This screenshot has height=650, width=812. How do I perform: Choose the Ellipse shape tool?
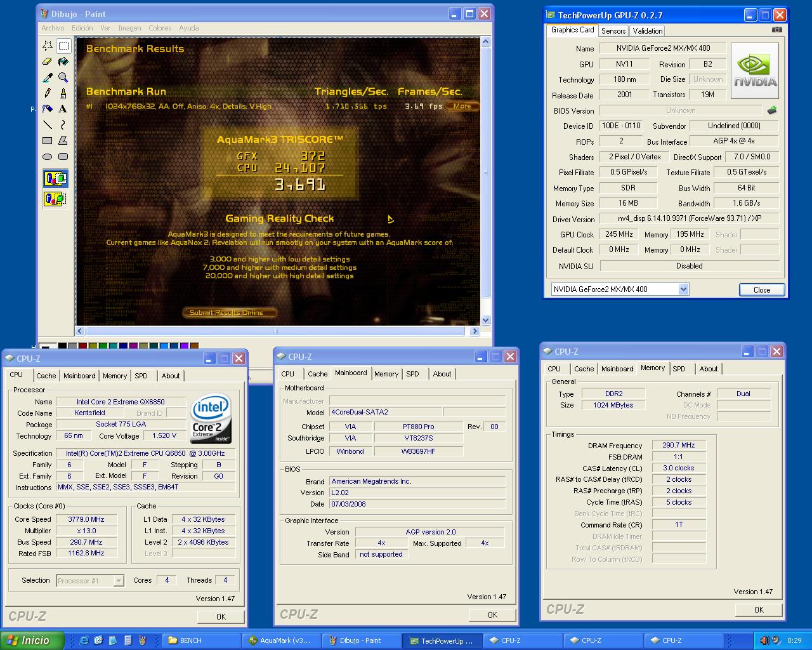point(48,157)
